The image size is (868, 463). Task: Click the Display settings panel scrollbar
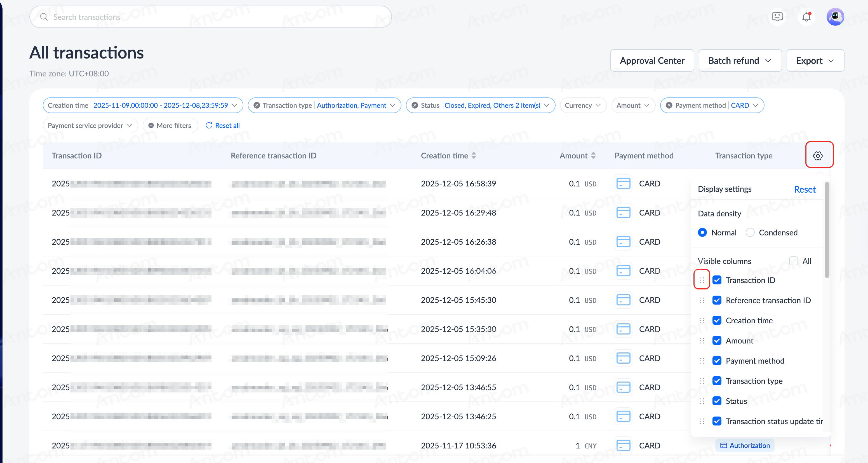(827, 230)
